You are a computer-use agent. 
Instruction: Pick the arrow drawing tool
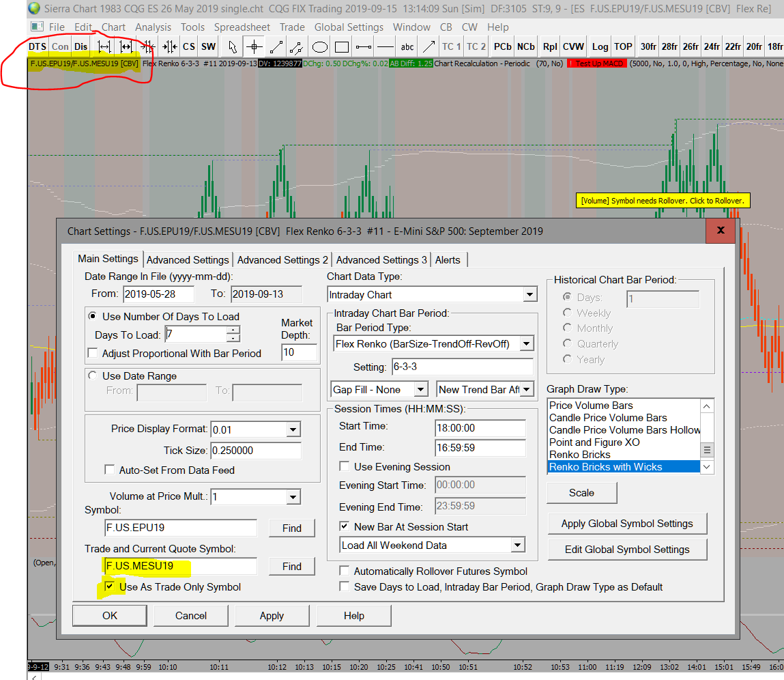429,46
